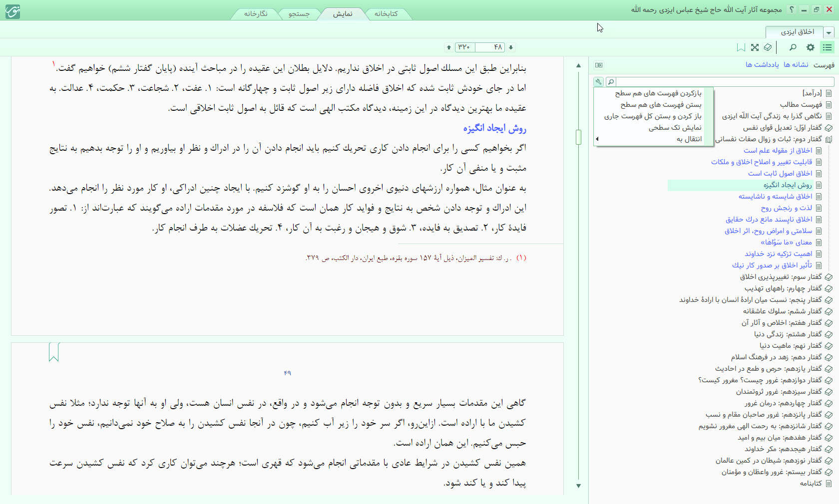839x504 pixels.
Task: Click the panel collapse icon beside یادداشت ها
Action: click(599, 65)
